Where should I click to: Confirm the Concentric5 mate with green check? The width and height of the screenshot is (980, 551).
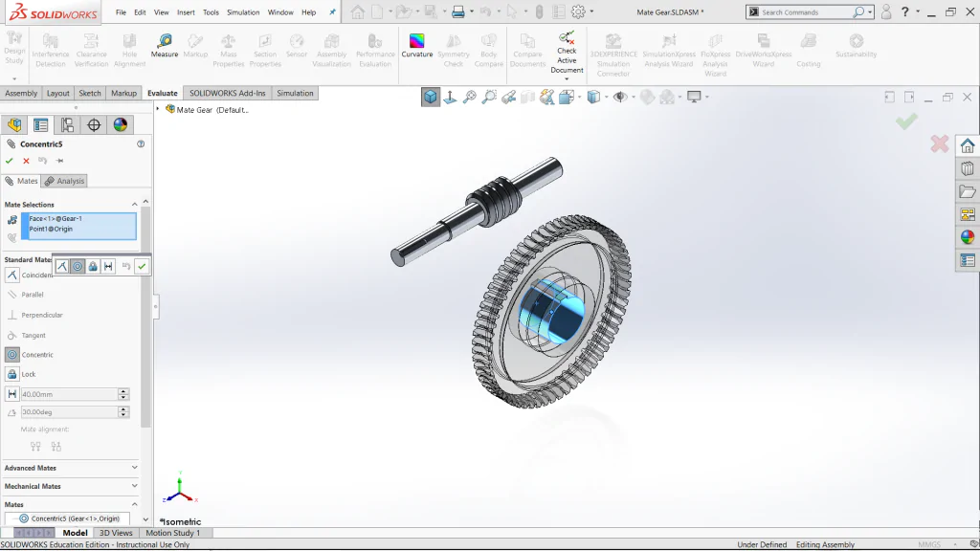(x=10, y=161)
